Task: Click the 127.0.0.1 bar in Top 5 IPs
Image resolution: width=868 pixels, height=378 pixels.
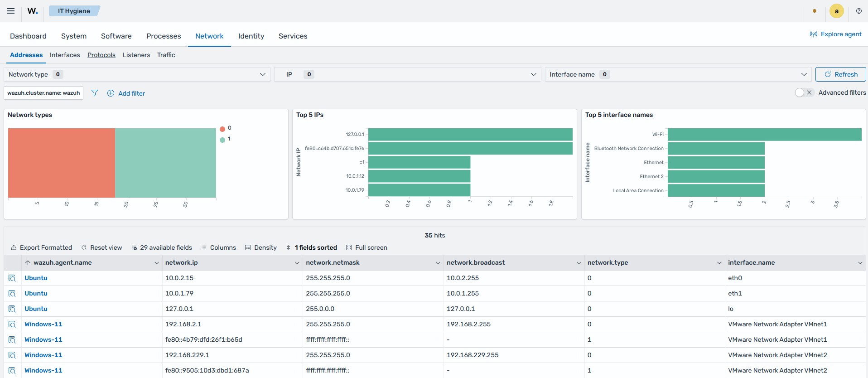Action: point(470,135)
